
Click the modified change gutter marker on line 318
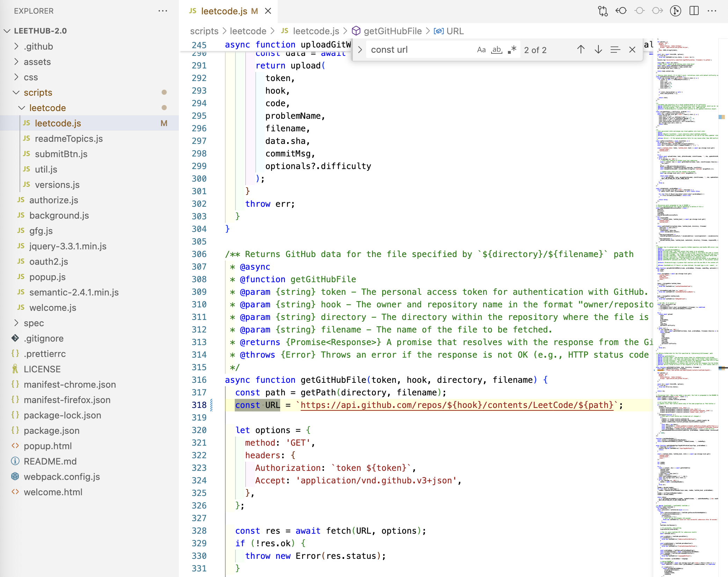(211, 405)
